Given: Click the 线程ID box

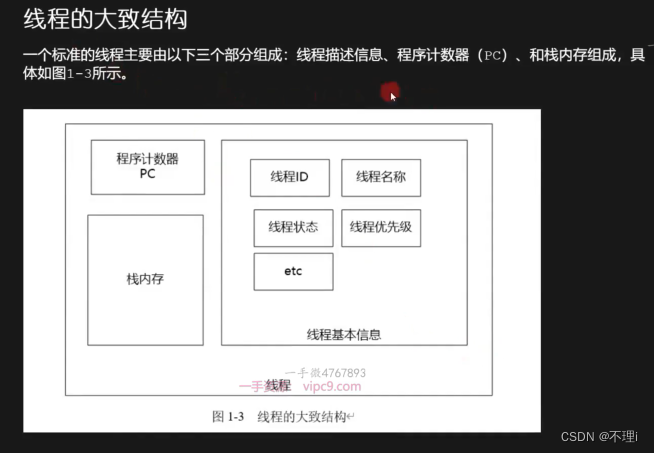Looking at the screenshot, I should click(x=290, y=178).
